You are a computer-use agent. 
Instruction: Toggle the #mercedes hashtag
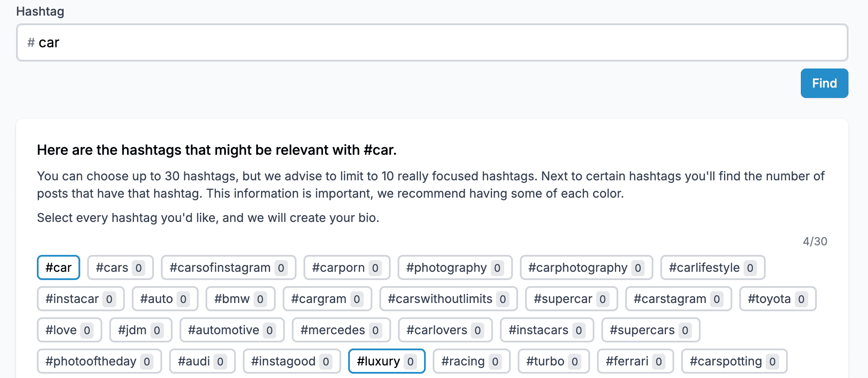[x=341, y=330]
